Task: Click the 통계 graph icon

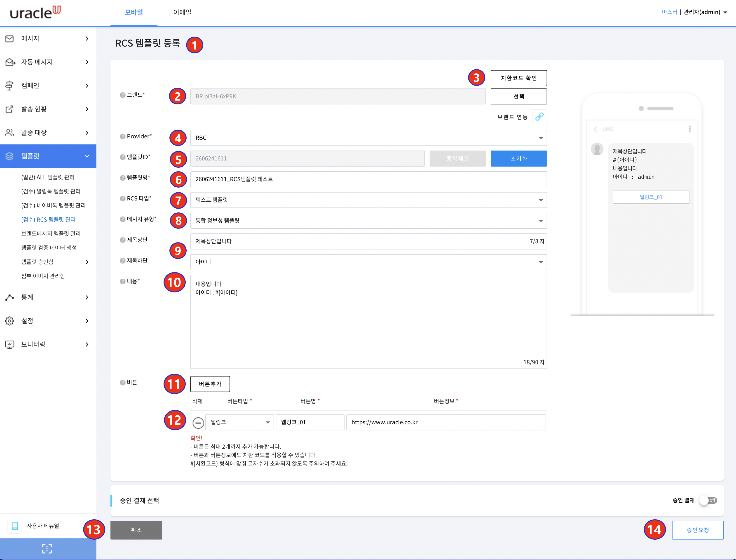Action: point(10,297)
